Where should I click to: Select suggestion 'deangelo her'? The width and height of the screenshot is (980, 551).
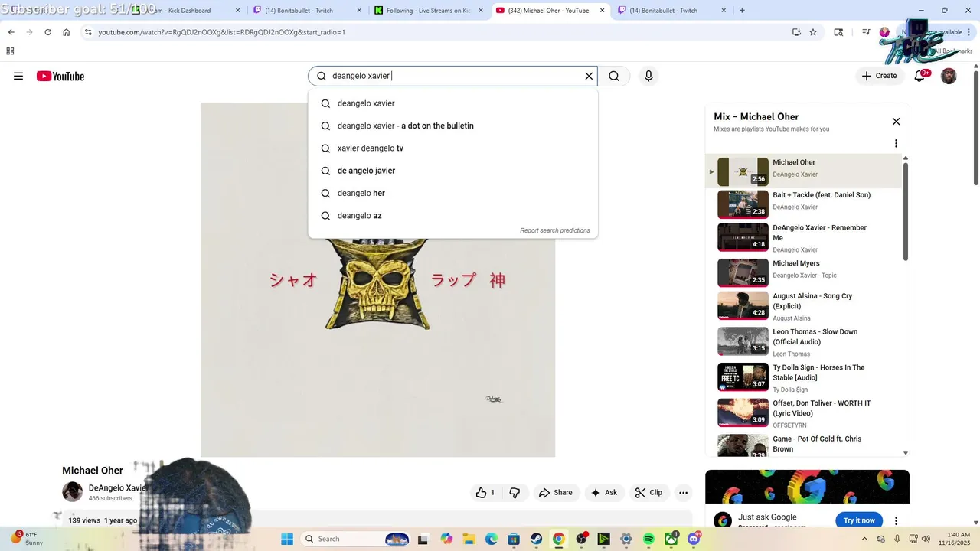(452, 193)
